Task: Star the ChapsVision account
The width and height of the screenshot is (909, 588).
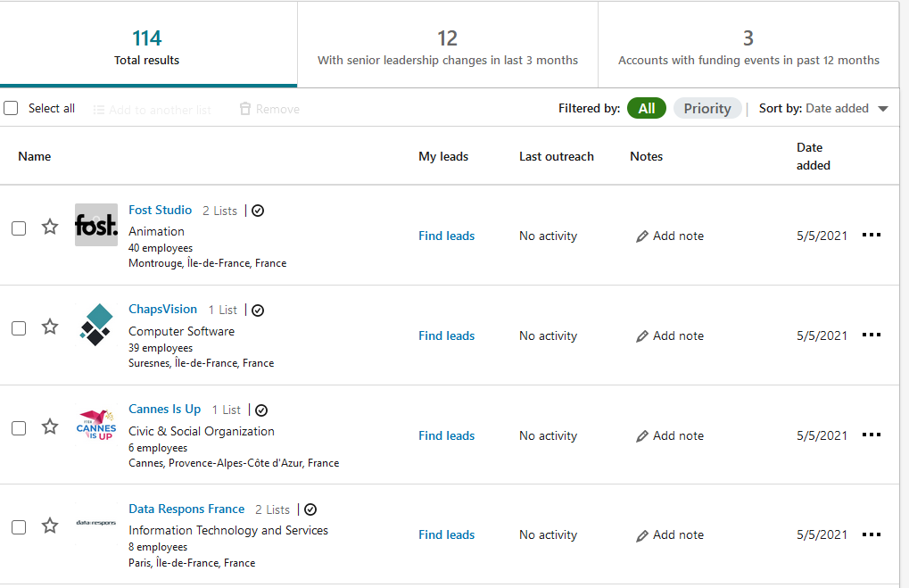Action: point(50,327)
